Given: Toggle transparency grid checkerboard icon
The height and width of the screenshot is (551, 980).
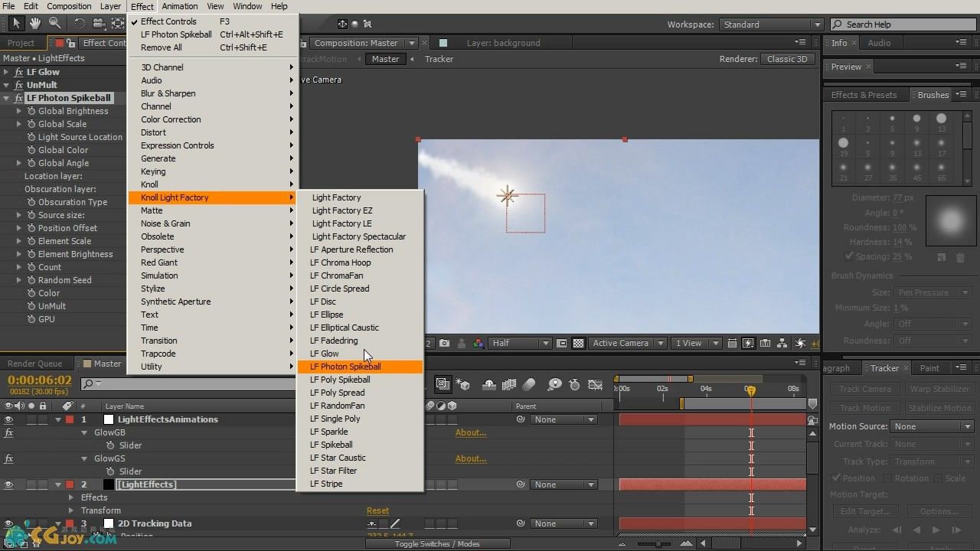Looking at the screenshot, I should [x=579, y=343].
